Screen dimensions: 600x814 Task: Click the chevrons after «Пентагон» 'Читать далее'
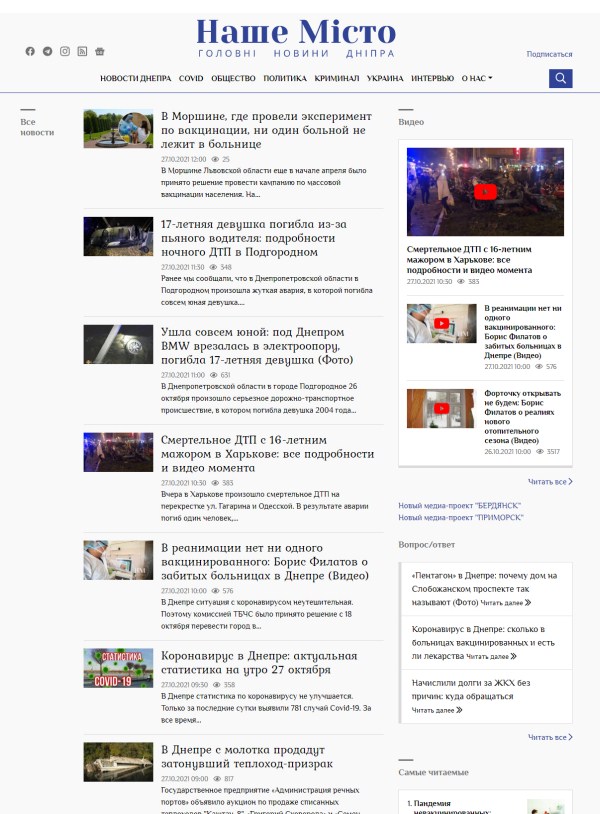(528, 603)
